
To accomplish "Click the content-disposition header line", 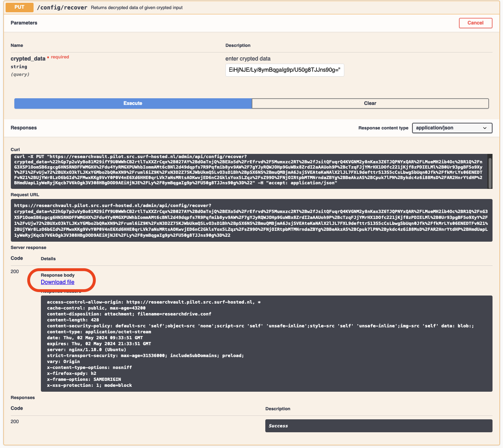I will pos(129,314).
